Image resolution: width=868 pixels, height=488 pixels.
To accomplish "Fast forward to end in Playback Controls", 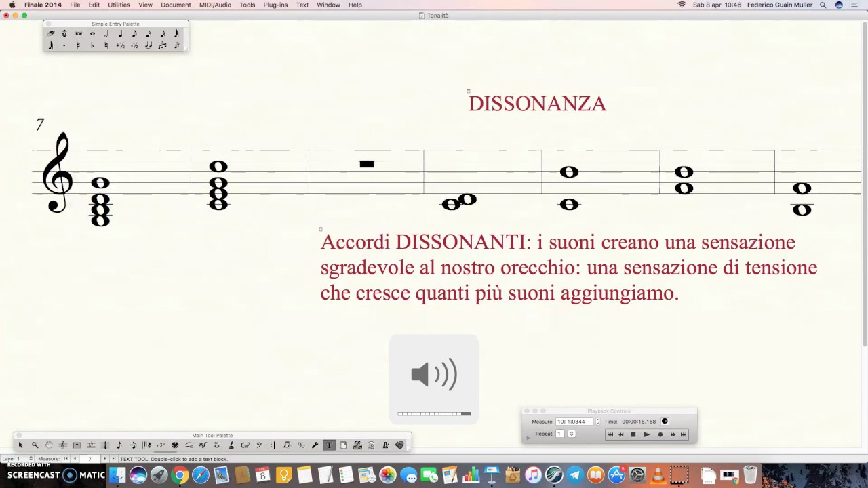I will tap(683, 434).
